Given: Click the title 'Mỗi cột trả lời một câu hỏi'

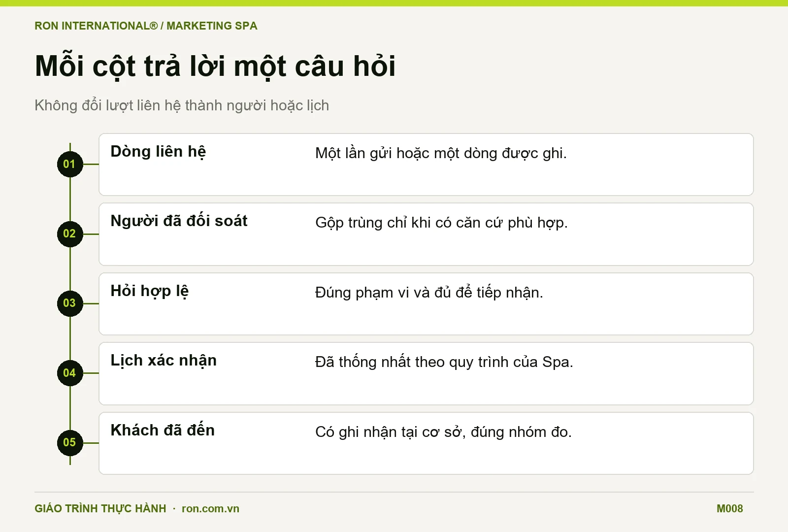Looking at the screenshot, I should click(215, 66).
